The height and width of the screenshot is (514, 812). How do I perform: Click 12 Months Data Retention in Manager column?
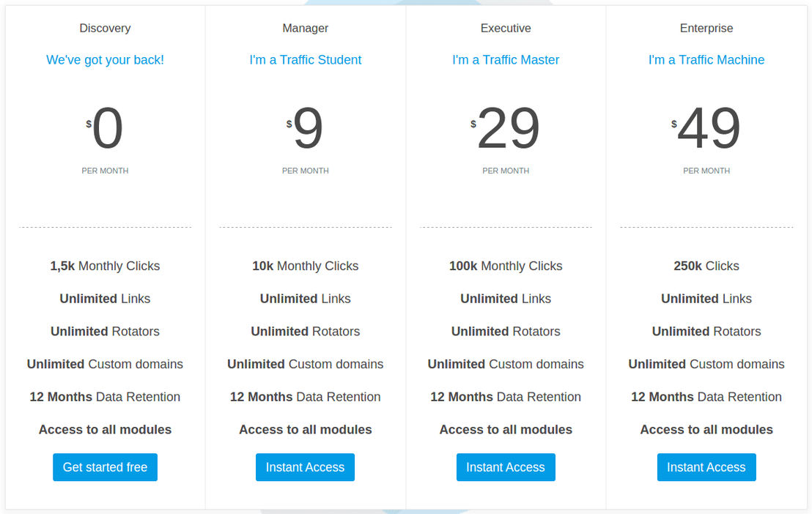(x=305, y=397)
